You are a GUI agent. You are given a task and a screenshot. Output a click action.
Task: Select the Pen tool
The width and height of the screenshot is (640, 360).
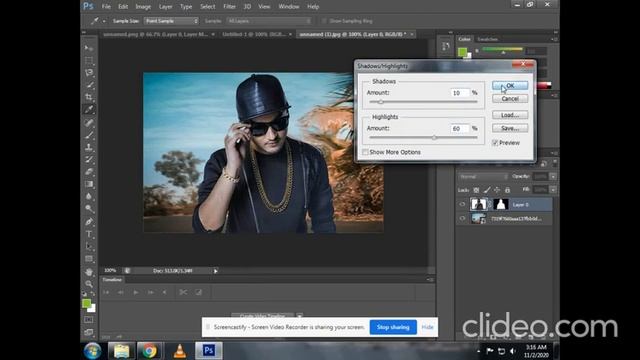tap(89, 222)
